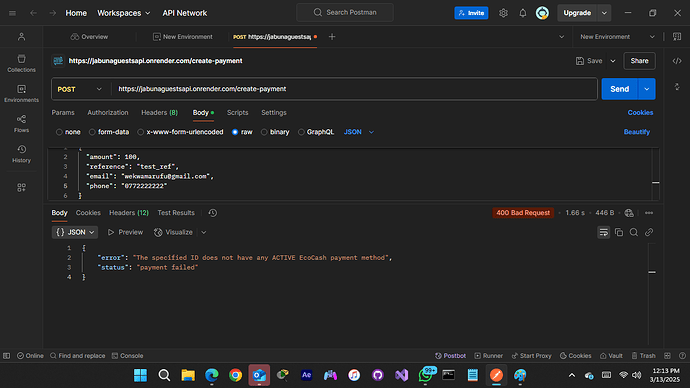Click the Beautify link
The image size is (690, 388).
point(637,132)
